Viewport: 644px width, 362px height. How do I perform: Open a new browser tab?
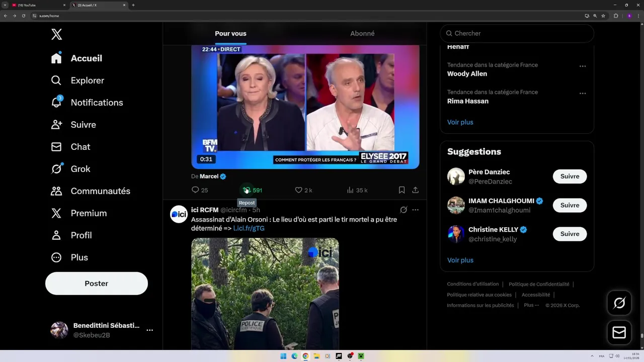(133, 5)
